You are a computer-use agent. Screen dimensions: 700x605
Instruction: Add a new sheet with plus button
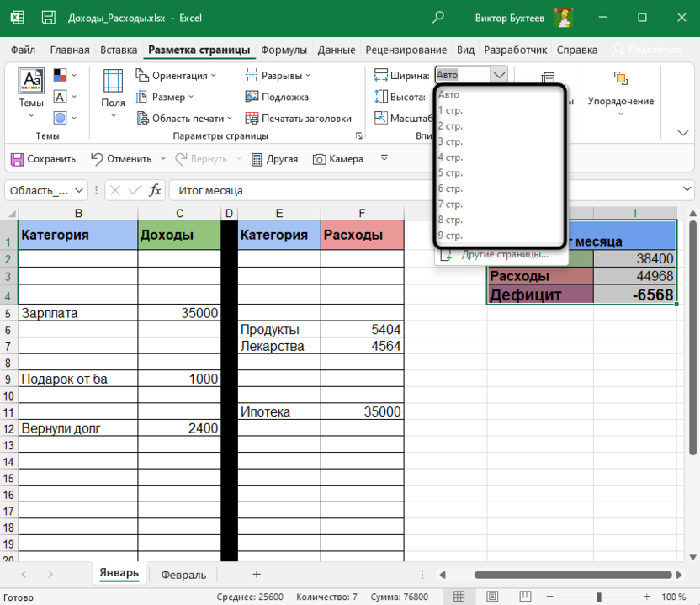click(x=257, y=574)
